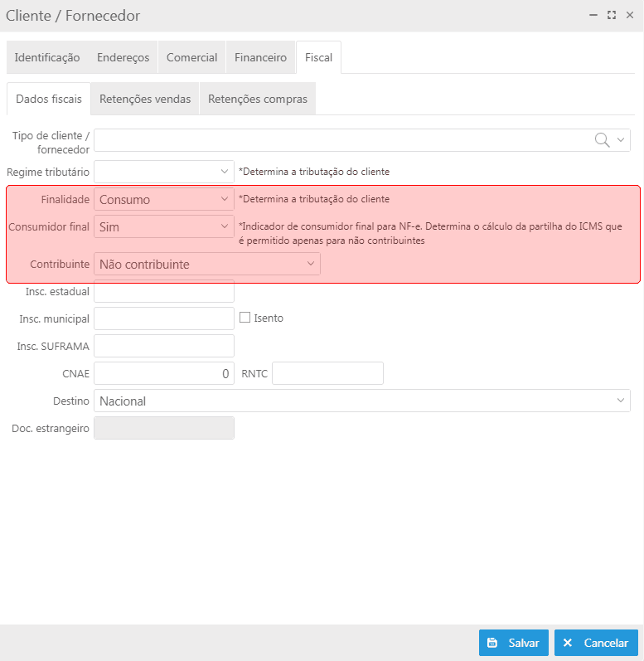Maximize the Cliente / Fornecedor dialog

pyautogui.click(x=612, y=15)
